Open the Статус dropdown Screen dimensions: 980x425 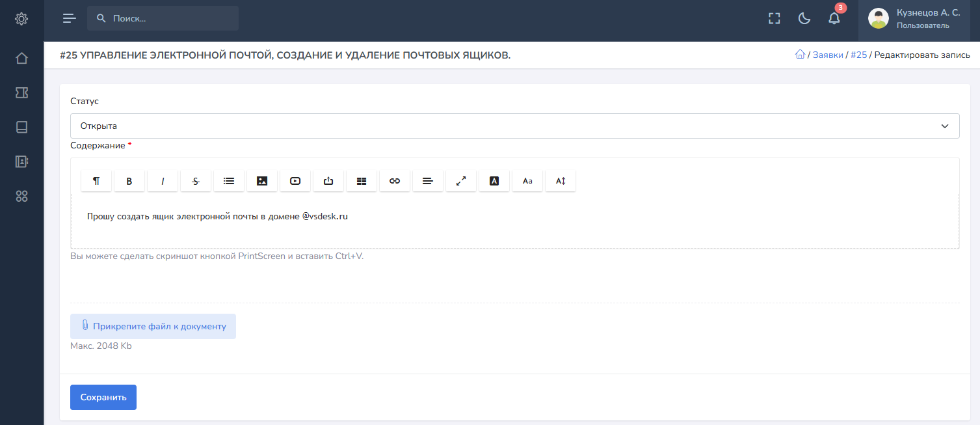click(514, 126)
